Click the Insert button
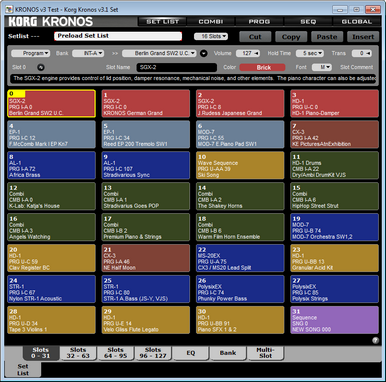The height and width of the screenshot is (382, 386). (363, 37)
